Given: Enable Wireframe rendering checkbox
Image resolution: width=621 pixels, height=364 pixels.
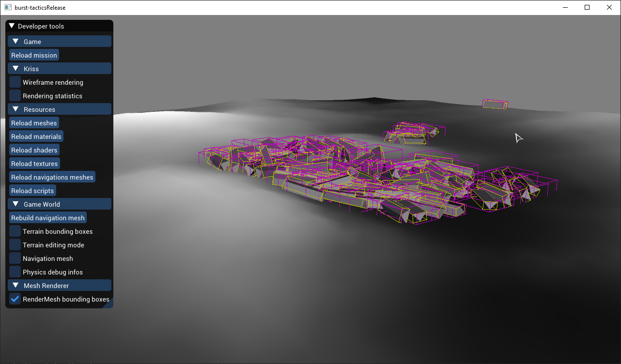Looking at the screenshot, I should tap(16, 82).
